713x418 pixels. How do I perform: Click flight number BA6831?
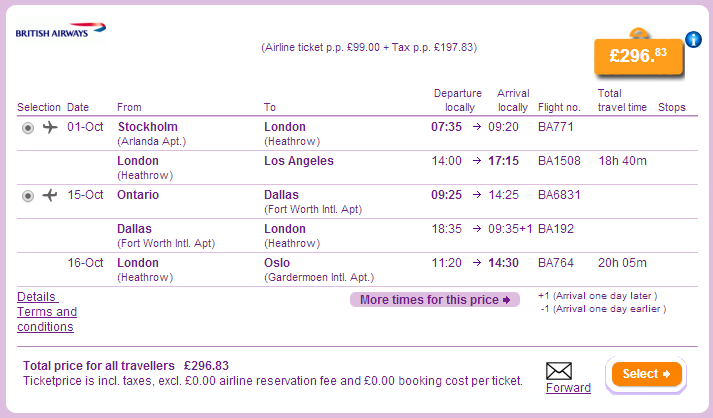[558, 195]
